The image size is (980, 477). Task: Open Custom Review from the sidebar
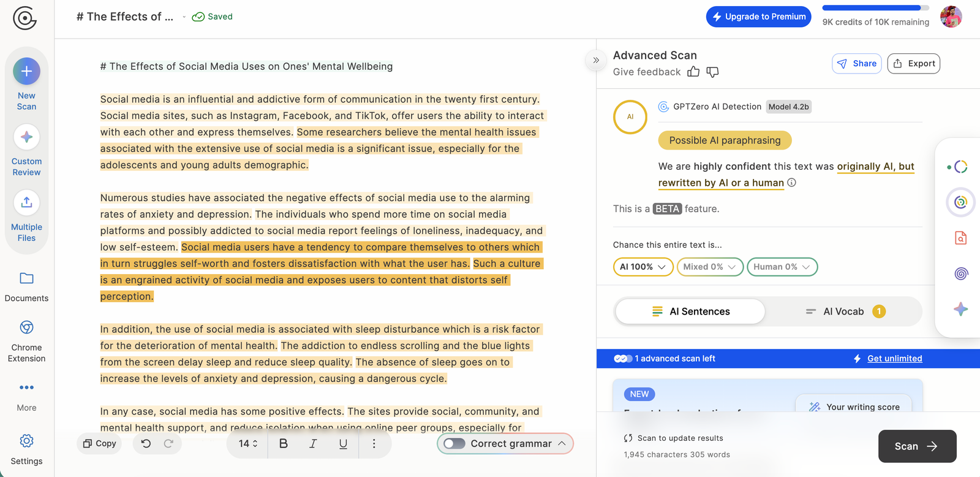click(26, 137)
